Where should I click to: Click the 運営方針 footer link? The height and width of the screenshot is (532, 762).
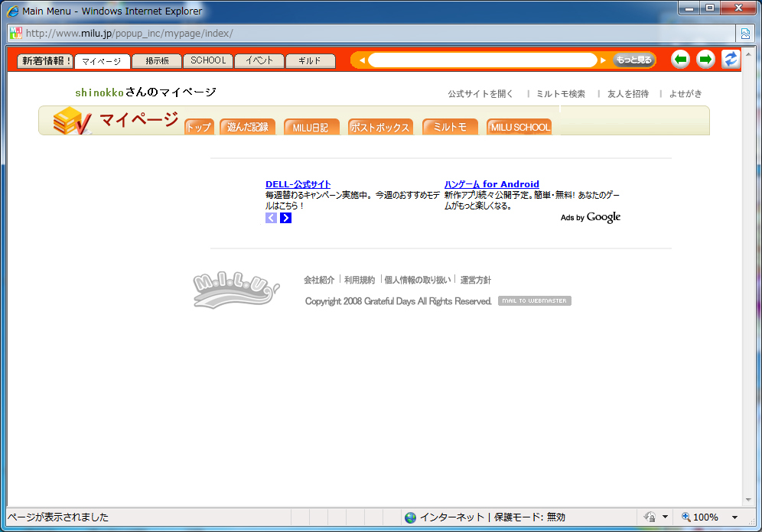tap(475, 280)
